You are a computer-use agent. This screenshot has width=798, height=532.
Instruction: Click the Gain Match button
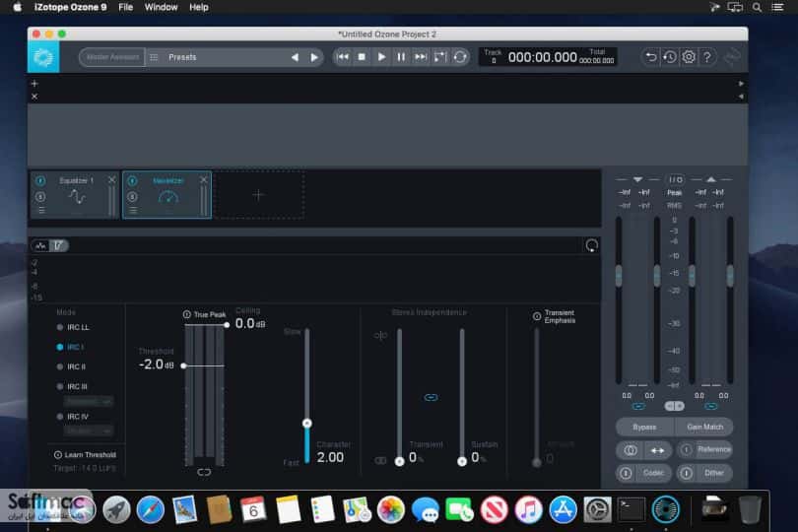(x=704, y=428)
